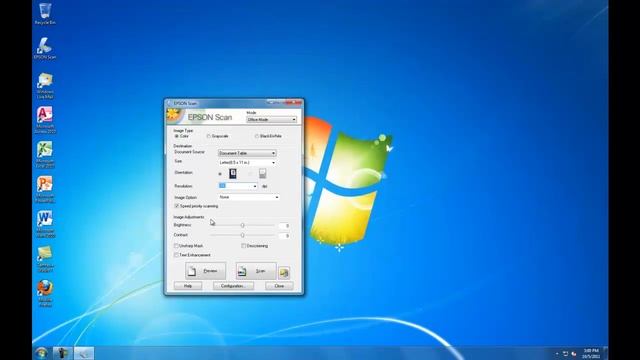Open the Mode dropdown (Office Mode)
The height and width of the screenshot is (360, 640).
pos(271,120)
